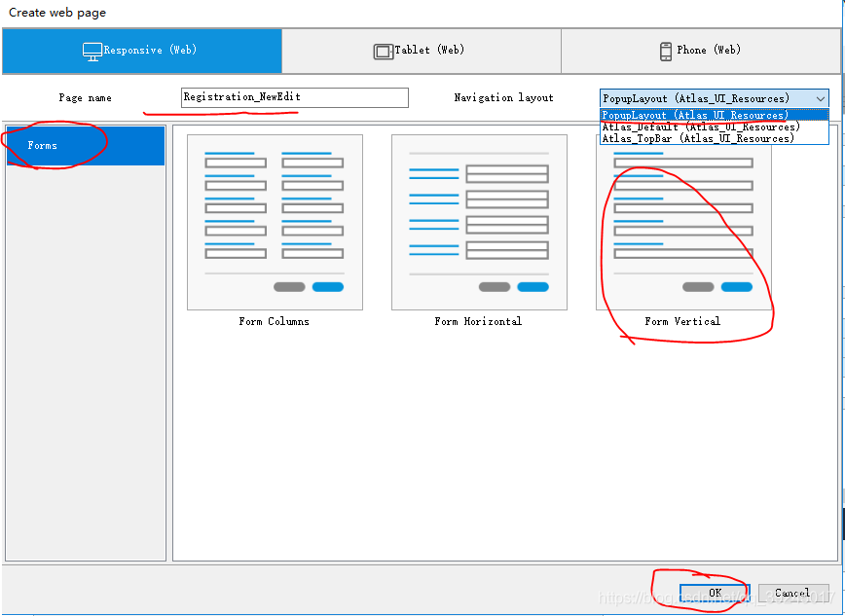Switch to the Responsive (Web) tab

[142, 51]
